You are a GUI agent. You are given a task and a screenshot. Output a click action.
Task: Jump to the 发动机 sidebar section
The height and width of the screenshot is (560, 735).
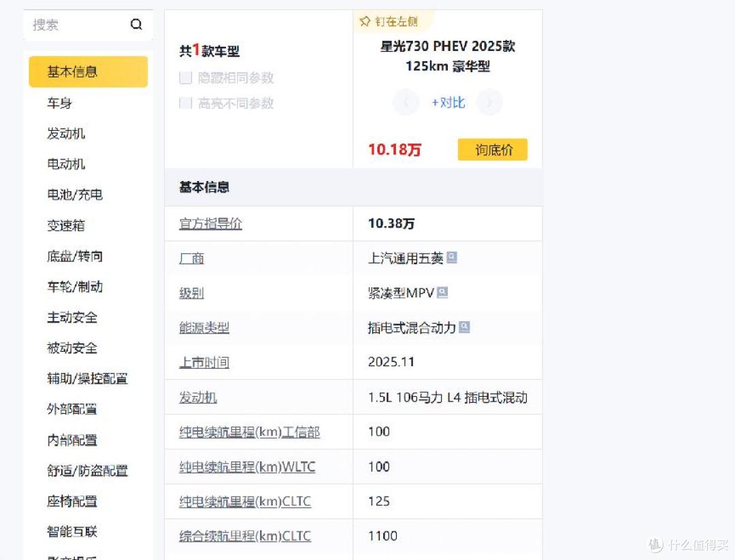pyautogui.click(x=66, y=133)
